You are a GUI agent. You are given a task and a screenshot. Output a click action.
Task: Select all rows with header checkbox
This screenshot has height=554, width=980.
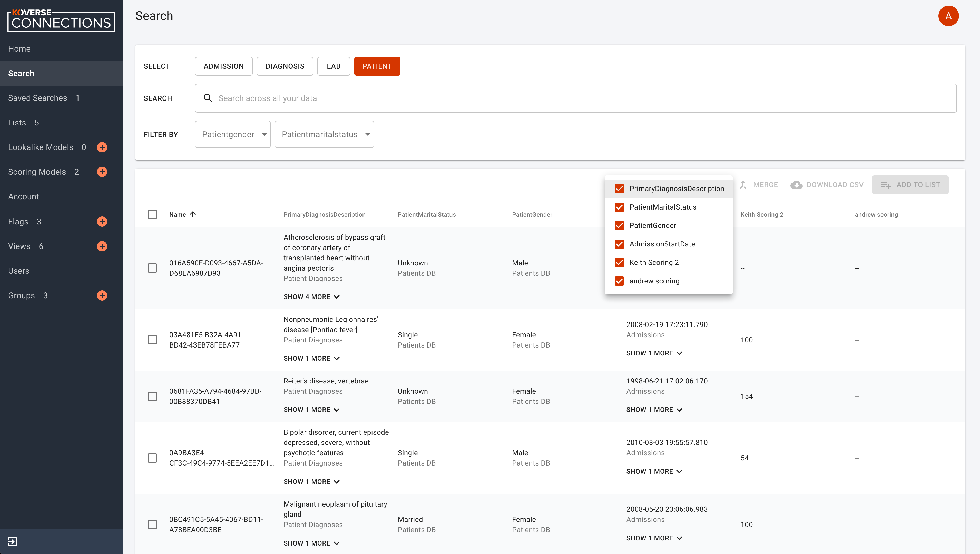pyautogui.click(x=152, y=214)
